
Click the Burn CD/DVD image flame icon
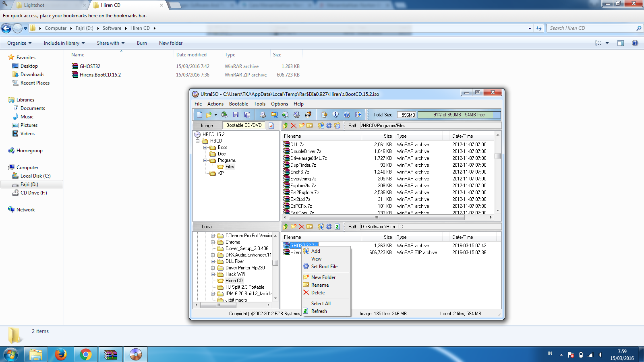(308, 115)
